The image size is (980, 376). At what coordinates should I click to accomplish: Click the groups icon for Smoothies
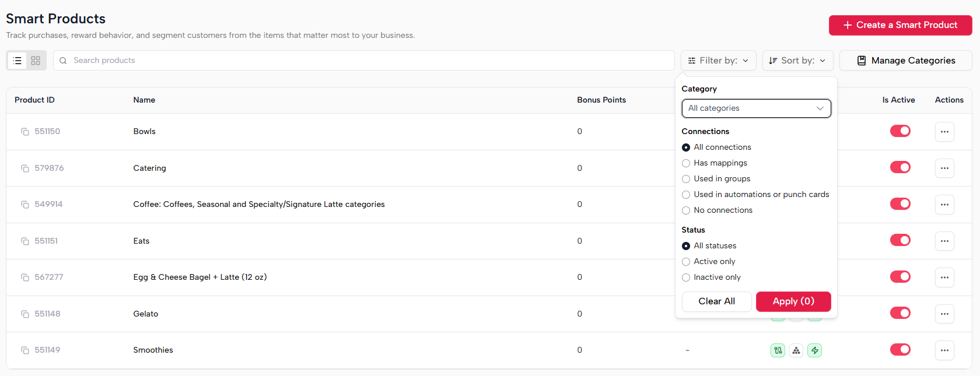tap(796, 350)
